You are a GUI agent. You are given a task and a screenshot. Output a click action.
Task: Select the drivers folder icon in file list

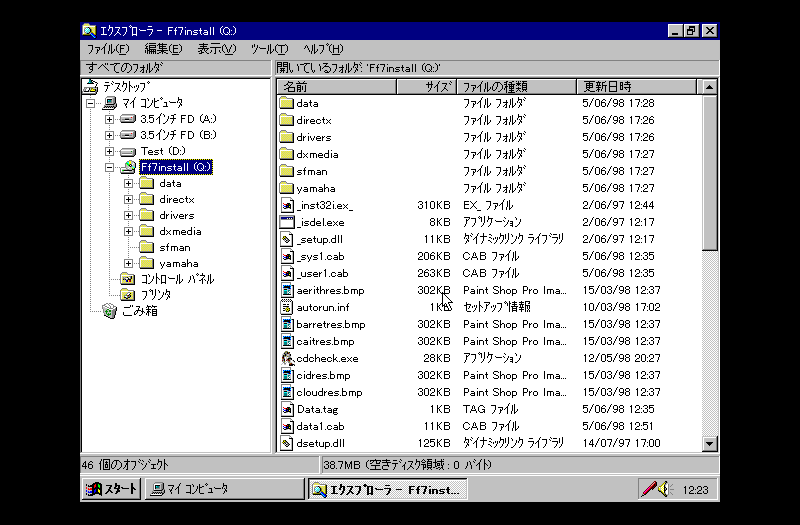point(287,137)
